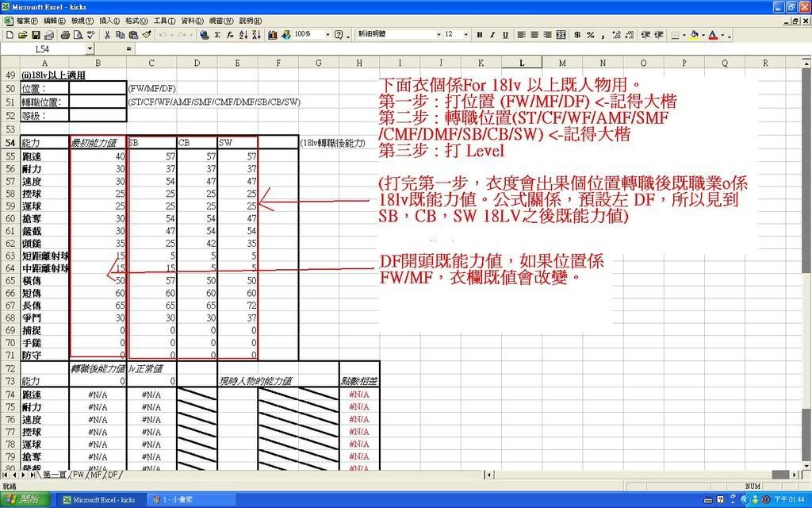The height and width of the screenshot is (508, 812).
Task: Open the Name Box dropdown arrow
Action: click(x=89, y=49)
